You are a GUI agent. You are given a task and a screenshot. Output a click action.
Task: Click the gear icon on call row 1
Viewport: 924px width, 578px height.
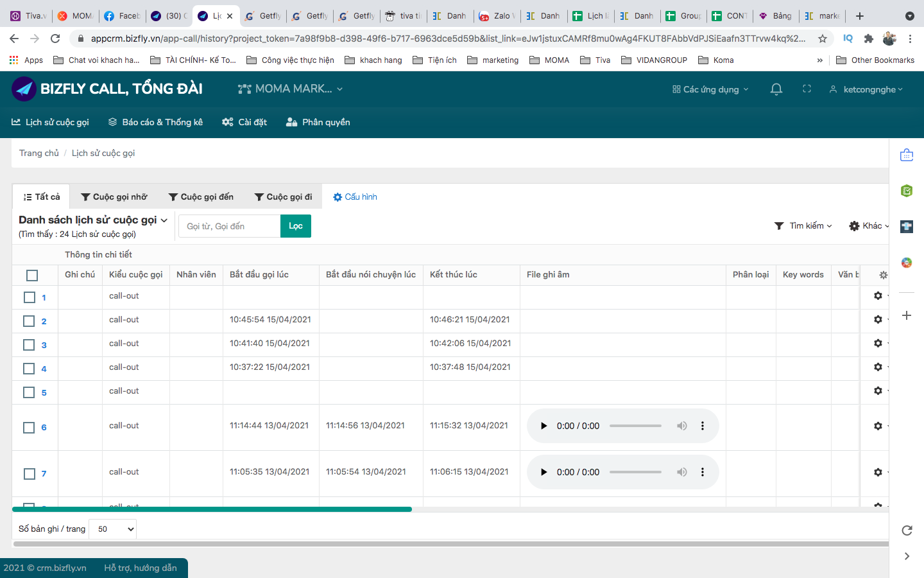click(877, 295)
